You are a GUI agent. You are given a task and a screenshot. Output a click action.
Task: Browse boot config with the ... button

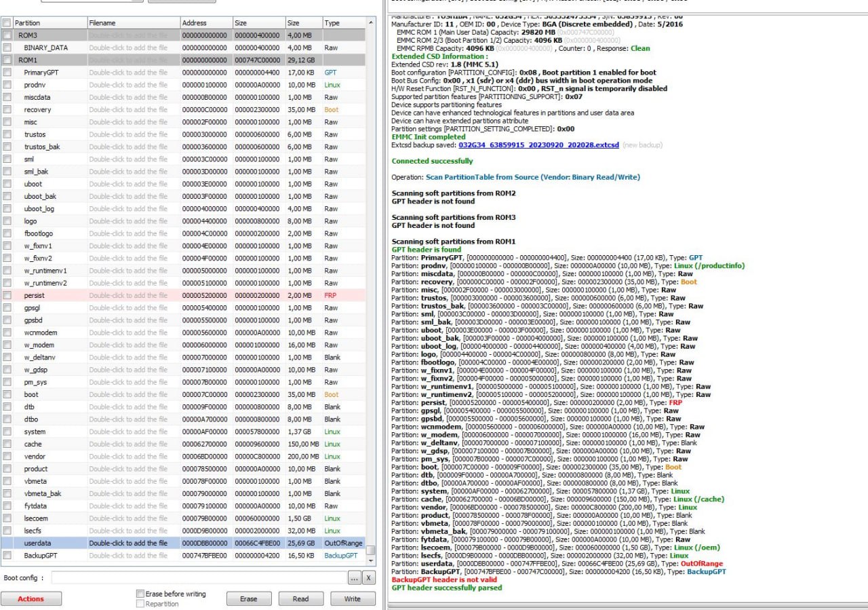354,578
